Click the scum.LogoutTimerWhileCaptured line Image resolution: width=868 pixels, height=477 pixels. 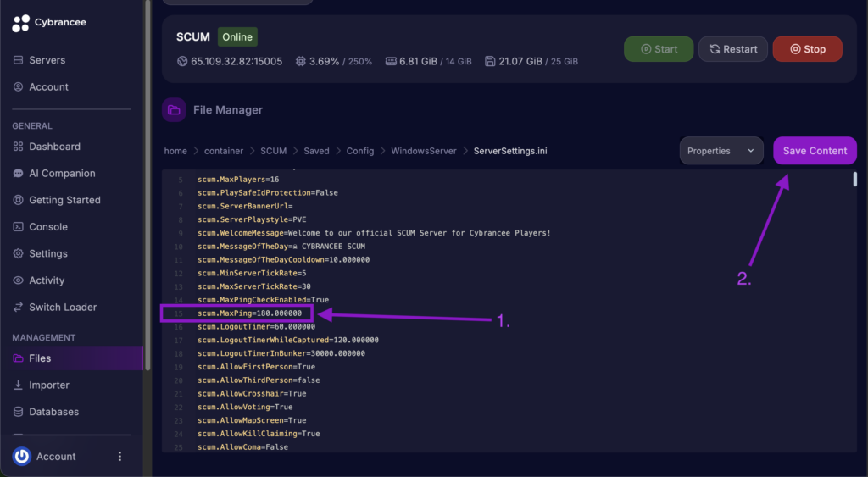pos(288,340)
